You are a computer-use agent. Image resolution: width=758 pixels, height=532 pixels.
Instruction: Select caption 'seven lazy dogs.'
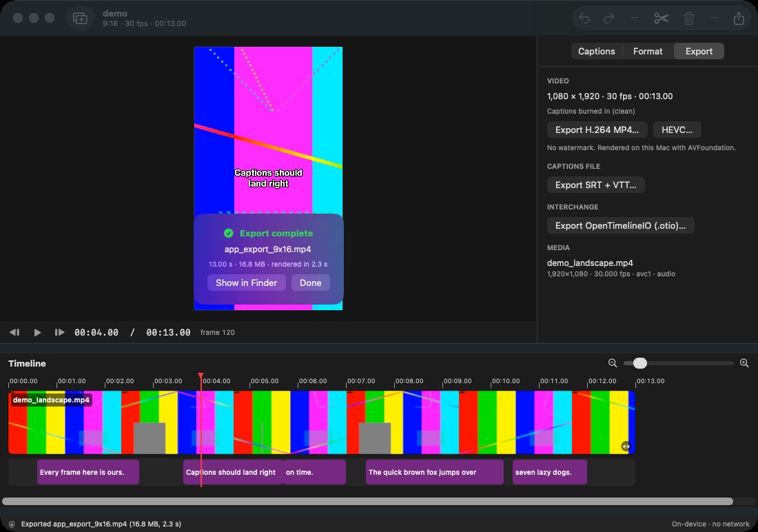coord(550,472)
